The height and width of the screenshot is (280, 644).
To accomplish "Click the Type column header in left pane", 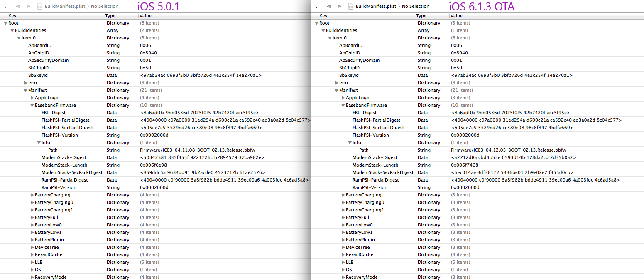I will click(121, 16).
